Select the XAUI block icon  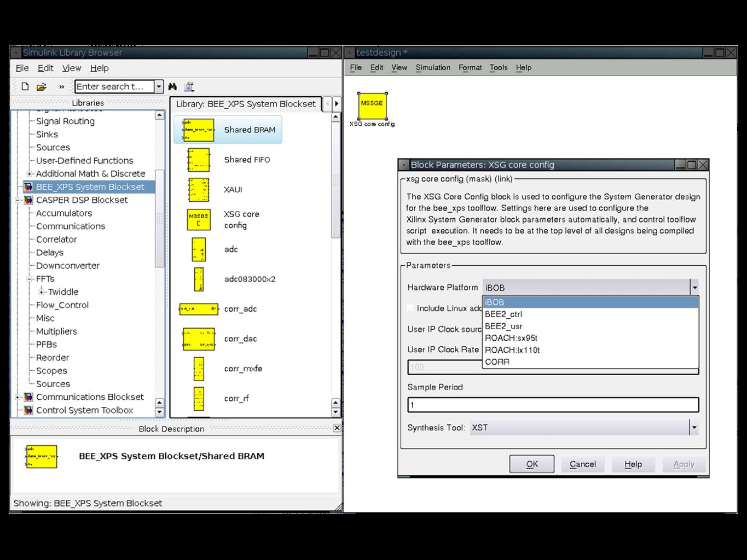pos(199,190)
